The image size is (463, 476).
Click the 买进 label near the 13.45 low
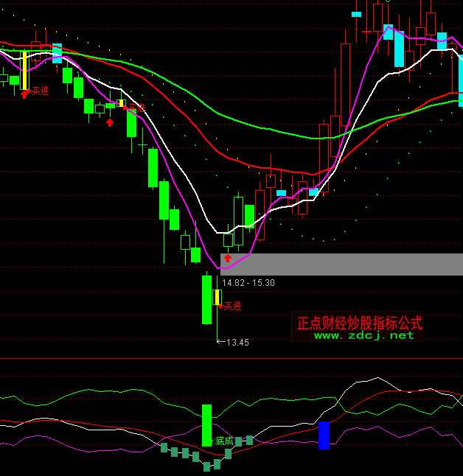232,306
